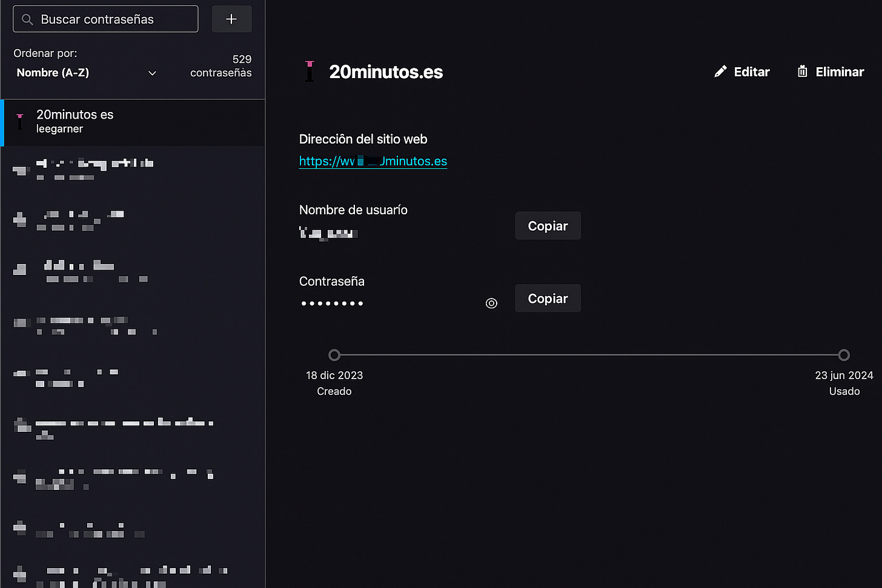Click the leegarner username in the list
882x588 pixels.
pos(59,129)
